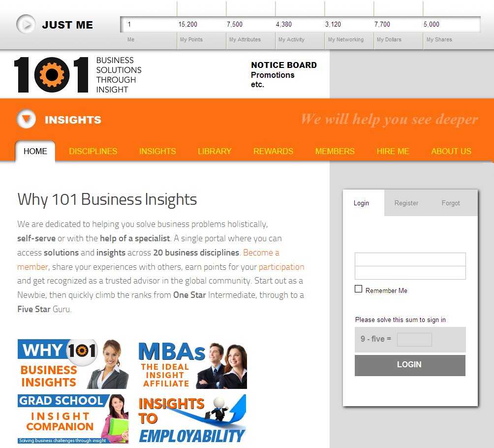Open the ABOUT US page
Viewport: 494px width, 448px height.
point(451,151)
